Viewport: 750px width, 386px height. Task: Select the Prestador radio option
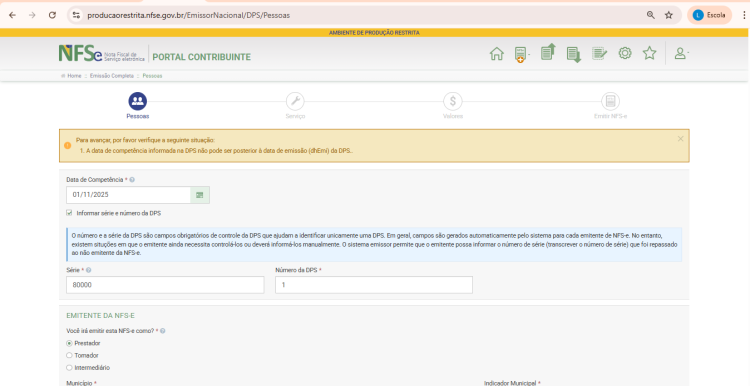69,343
